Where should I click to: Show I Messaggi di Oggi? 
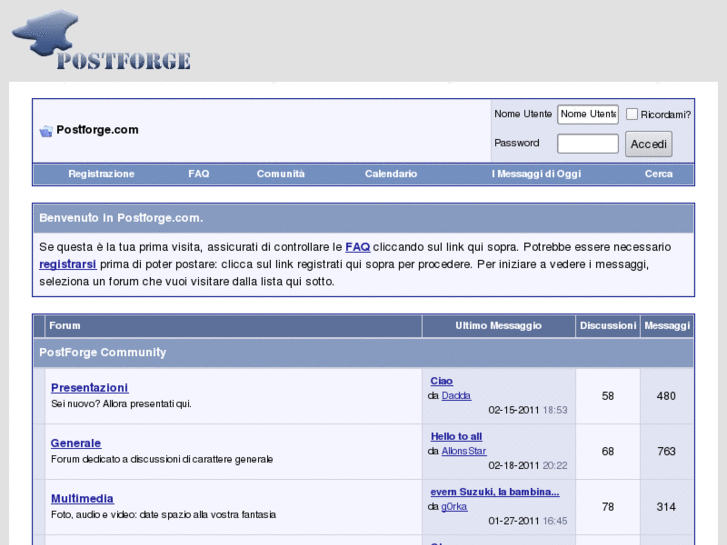coord(536,174)
